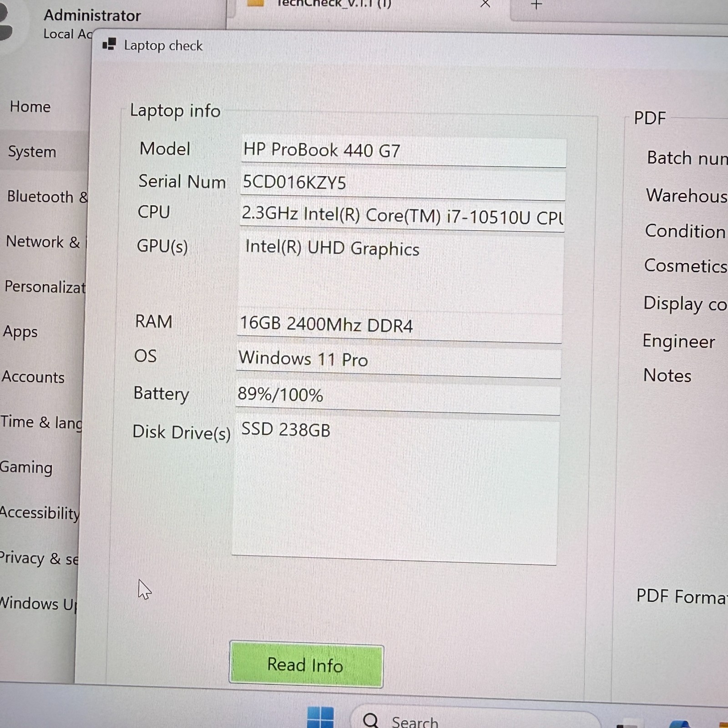Image resolution: width=728 pixels, height=728 pixels.
Task: Click the OS field Windows 11 Pro
Action: pyautogui.click(x=399, y=362)
